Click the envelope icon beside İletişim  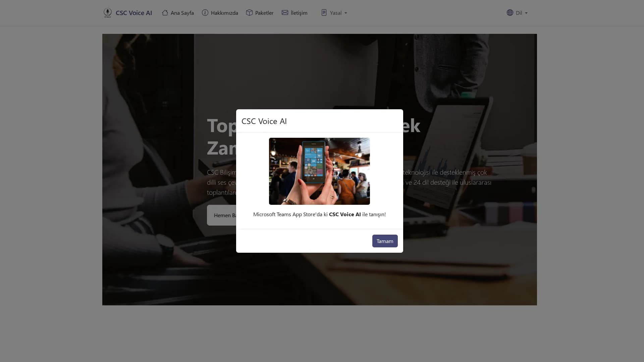coord(285,13)
